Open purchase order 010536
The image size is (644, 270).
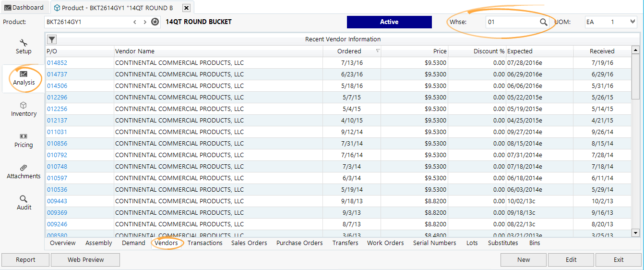pyautogui.click(x=57, y=190)
